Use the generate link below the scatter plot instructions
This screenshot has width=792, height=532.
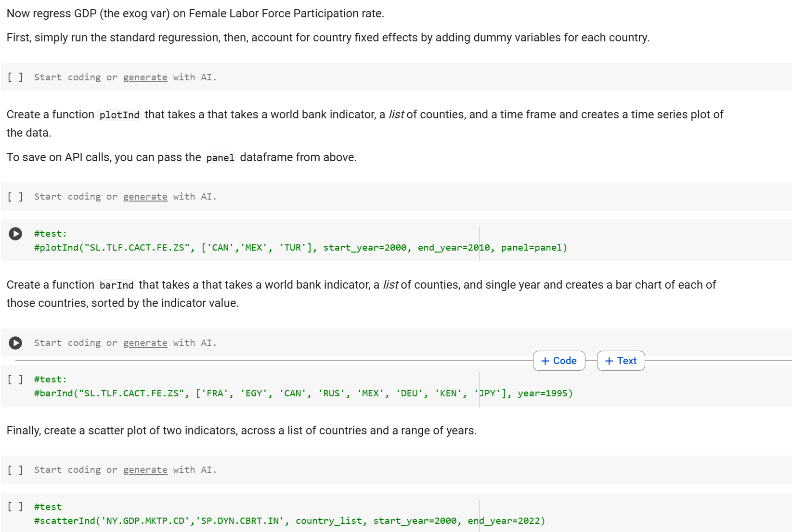point(145,470)
